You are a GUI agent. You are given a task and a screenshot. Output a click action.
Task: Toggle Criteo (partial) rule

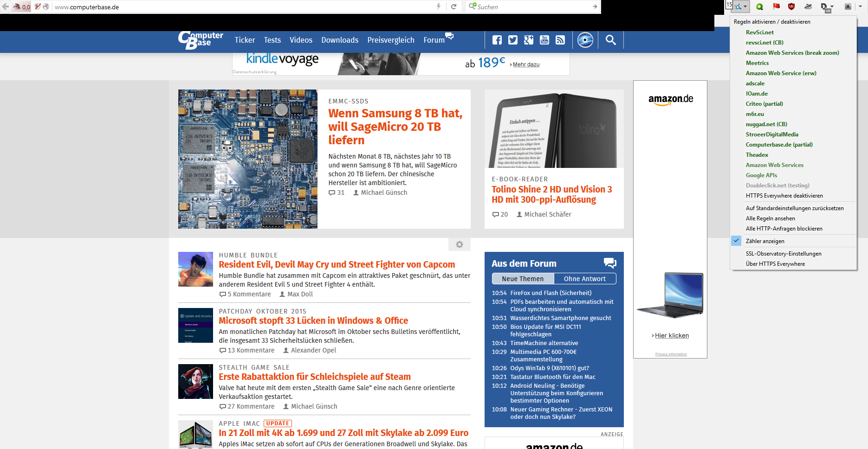tap(764, 104)
